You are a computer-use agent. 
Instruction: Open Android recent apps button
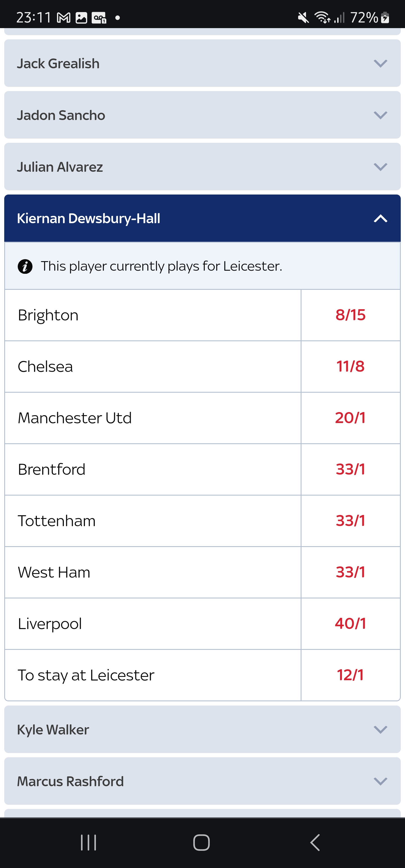(89, 842)
